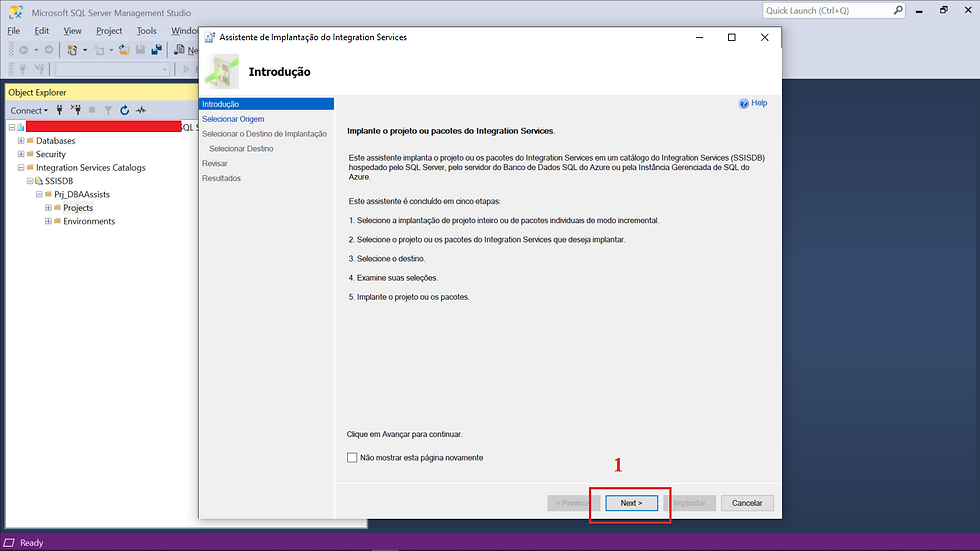Click the plug Connect icon in second toolbar

pyautogui.click(x=22, y=69)
